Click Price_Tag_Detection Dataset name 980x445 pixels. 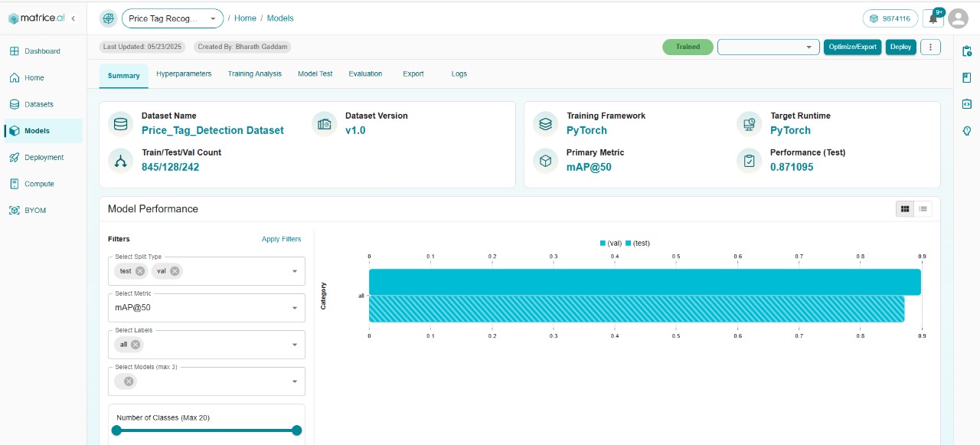click(x=213, y=130)
